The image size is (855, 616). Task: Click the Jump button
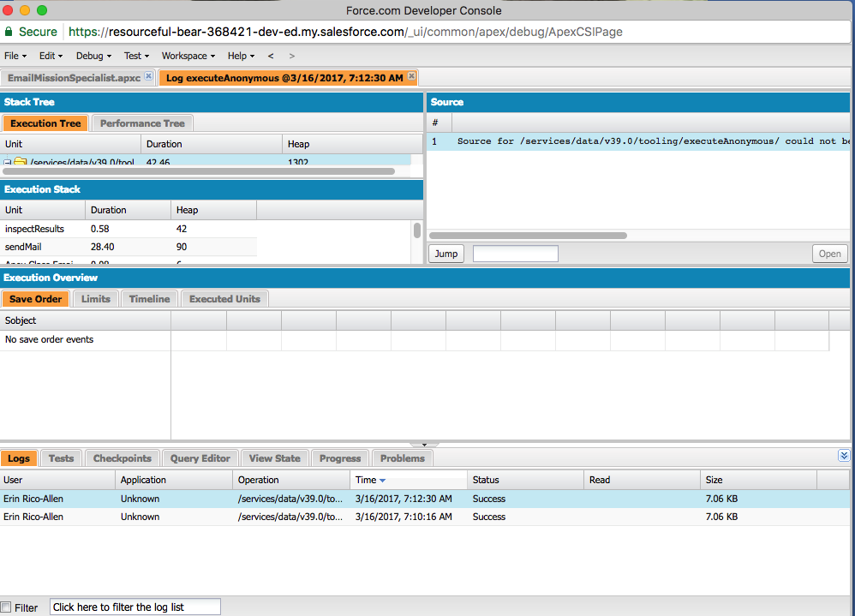coord(446,254)
